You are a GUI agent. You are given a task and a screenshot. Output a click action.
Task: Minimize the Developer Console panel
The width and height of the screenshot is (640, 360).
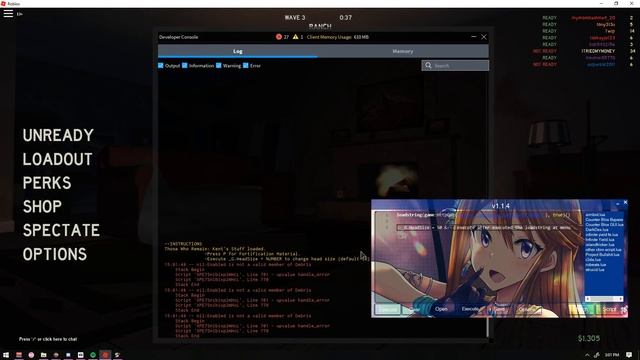click(473, 37)
